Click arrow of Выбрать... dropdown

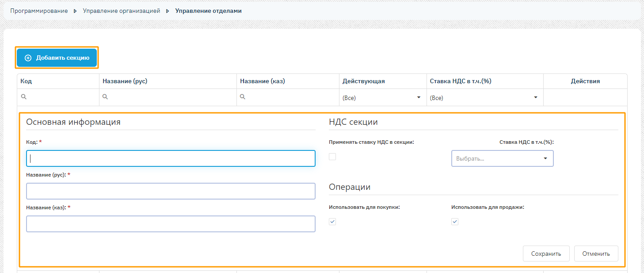tap(545, 158)
